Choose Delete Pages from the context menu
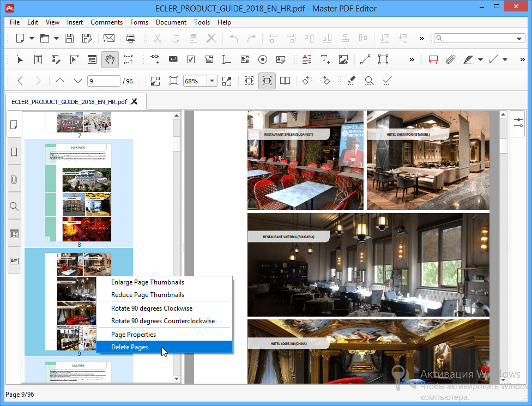Image resolution: width=532 pixels, height=406 pixels. 129,347
